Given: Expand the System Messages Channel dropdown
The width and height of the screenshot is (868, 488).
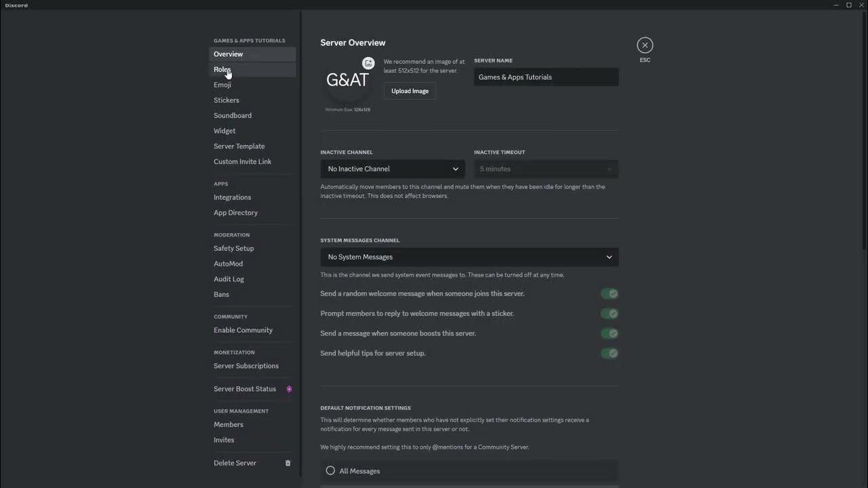Looking at the screenshot, I should 469,257.
